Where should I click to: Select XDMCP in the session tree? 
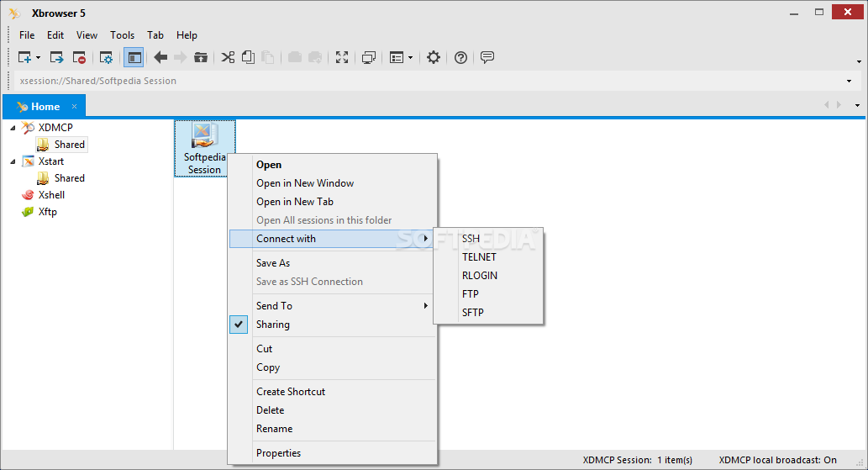55,127
